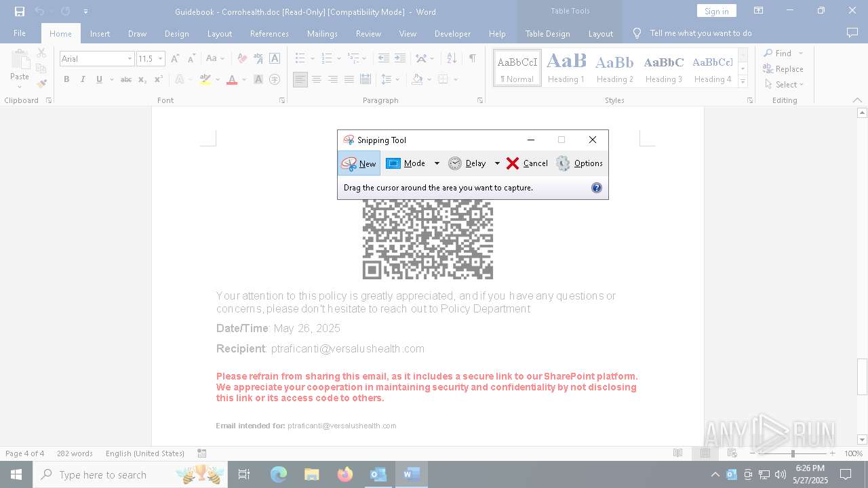Collapse the ribbon with the chevron arrow
This screenshot has width=868, height=488.
[857, 100]
